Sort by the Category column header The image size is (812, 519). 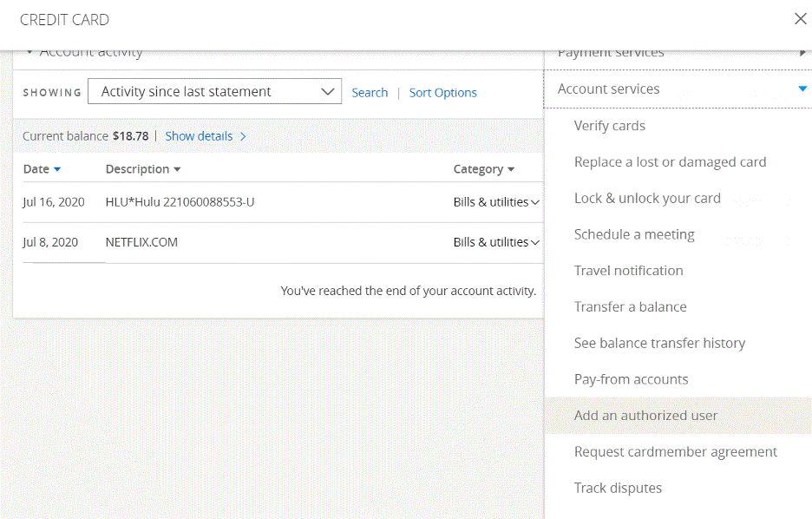483,169
